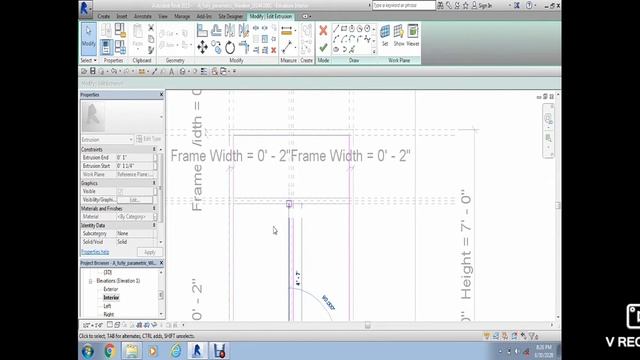Open the Manage ribbon tab

[182, 16]
